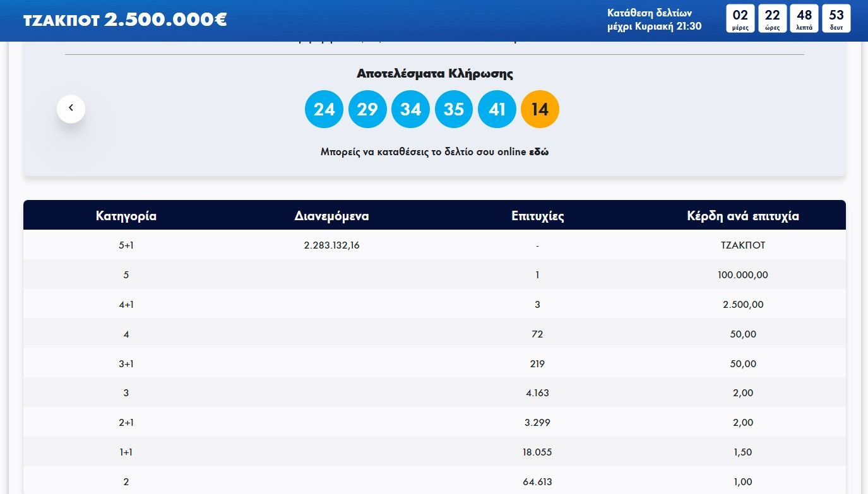The image size is (868, 494).
Task: Click the orange Joker ball 14
Action: click(540, 109)
